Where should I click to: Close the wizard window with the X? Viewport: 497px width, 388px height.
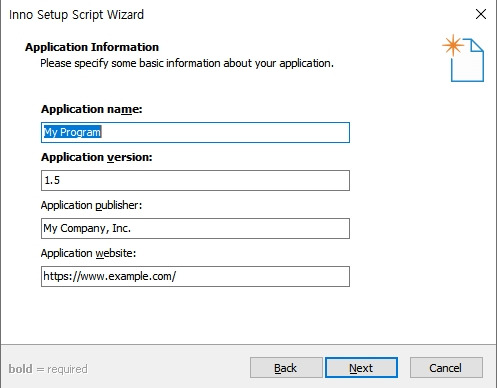pos(481,14)
